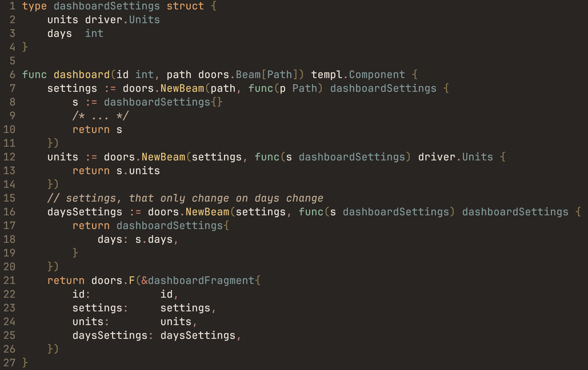Screen dimensions: 588x370
Task: Click the block comment on line 9
Action: coord(100,116)
